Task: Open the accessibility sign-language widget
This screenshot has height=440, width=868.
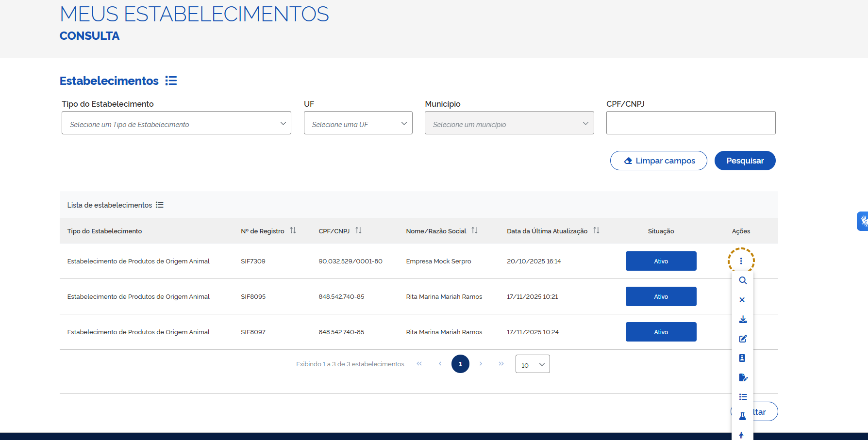Action: click(863, 221)
